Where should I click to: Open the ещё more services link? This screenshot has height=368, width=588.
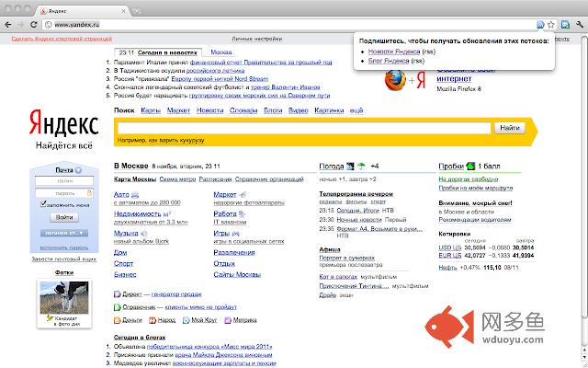click(x=356, y=110)
